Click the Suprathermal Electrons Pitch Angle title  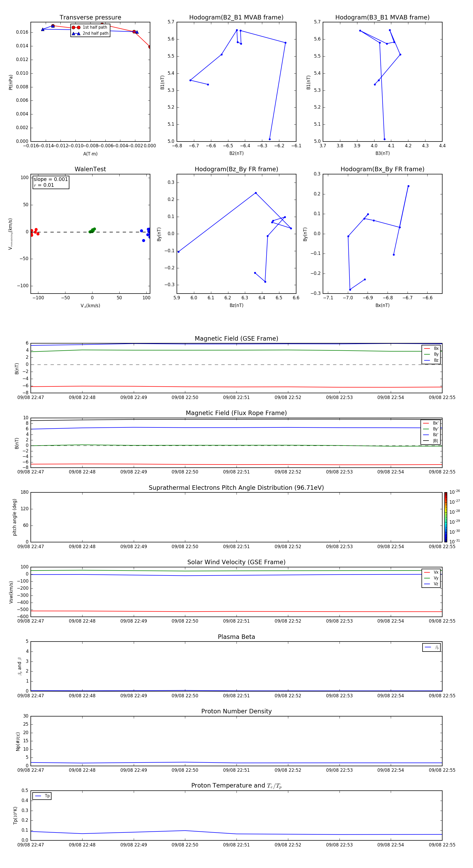coord(236,488)
